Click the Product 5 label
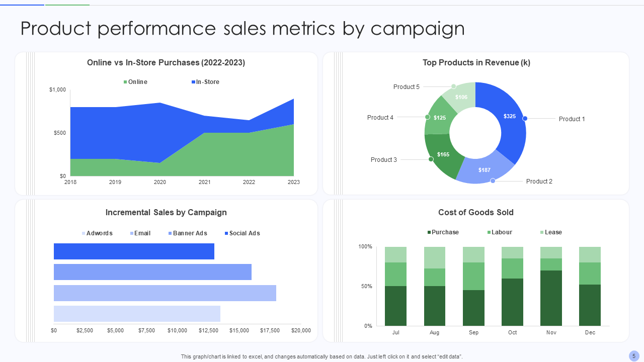 (x=407, y=87)
